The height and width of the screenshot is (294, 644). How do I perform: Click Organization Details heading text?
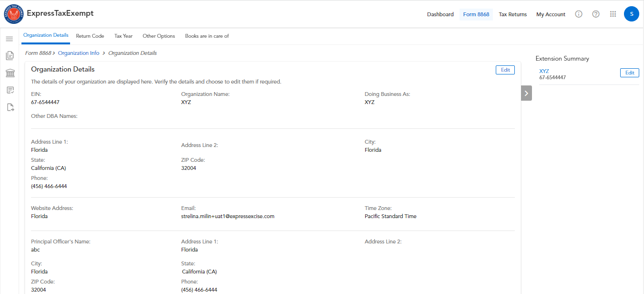[x=63, y=69]
